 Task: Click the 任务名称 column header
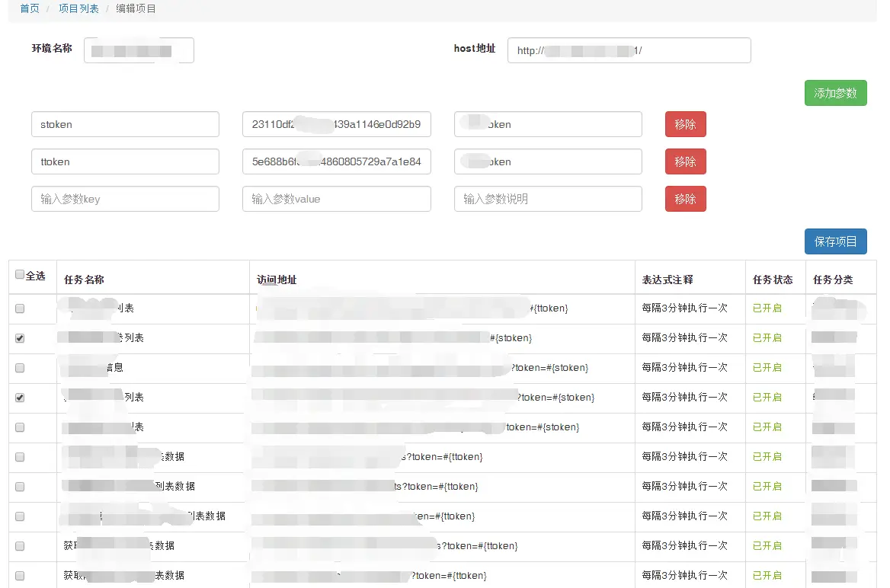pyautogui.click(x=84, y=280)
